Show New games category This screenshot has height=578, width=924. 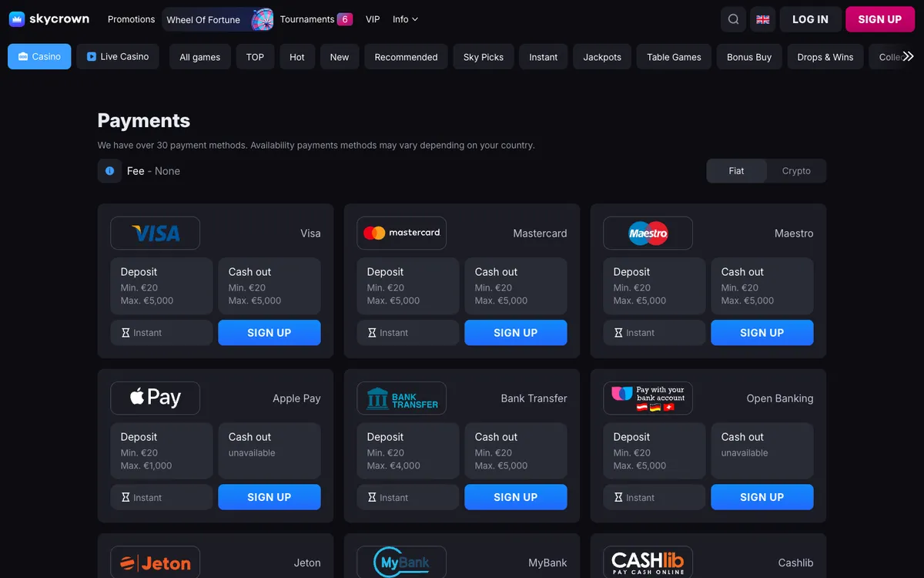[340, 57]
